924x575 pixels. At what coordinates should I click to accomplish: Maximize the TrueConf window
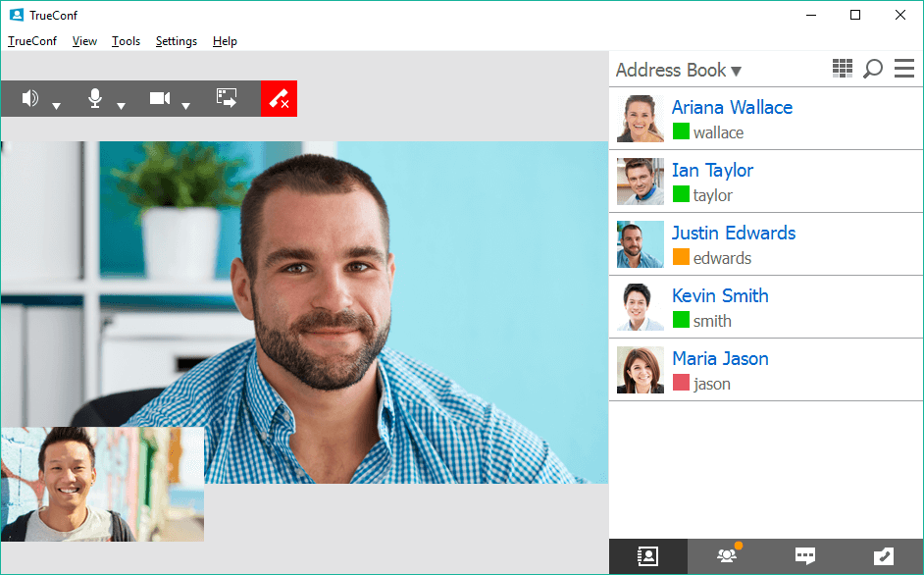(855, 15)
